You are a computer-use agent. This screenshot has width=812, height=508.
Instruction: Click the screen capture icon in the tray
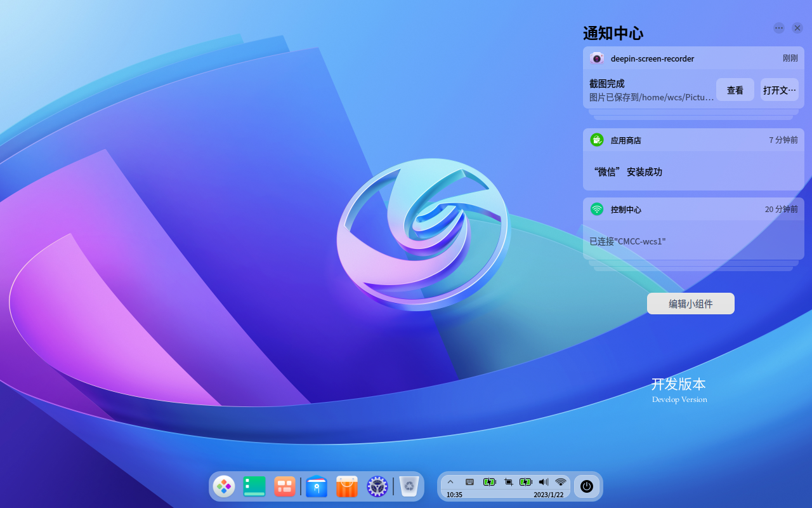click(508, 482)
